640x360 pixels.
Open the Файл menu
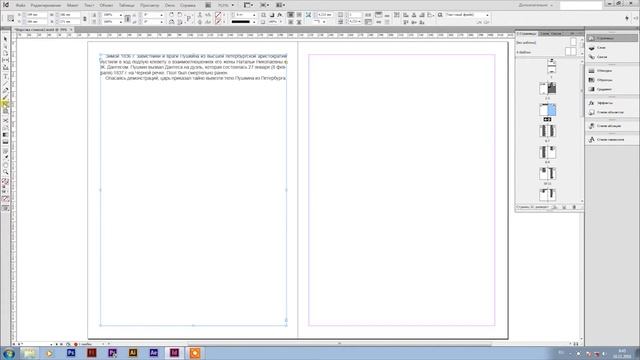tap(20, 5)
